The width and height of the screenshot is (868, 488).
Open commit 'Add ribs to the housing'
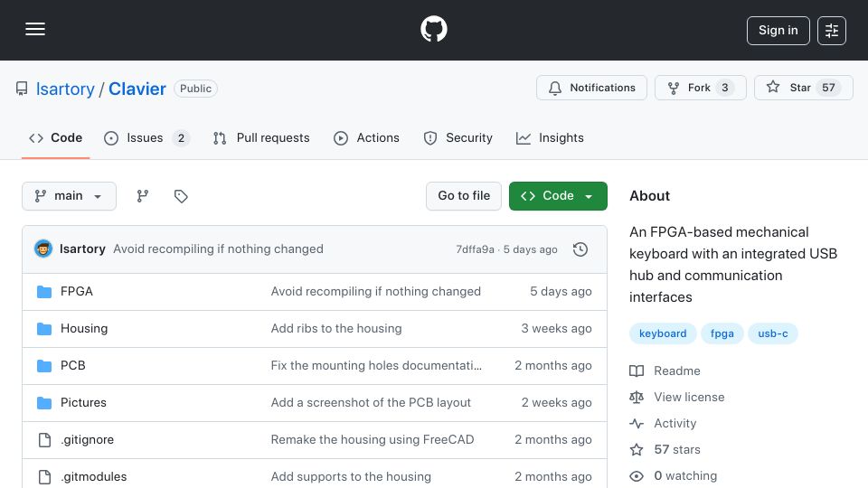coord(336,329)
